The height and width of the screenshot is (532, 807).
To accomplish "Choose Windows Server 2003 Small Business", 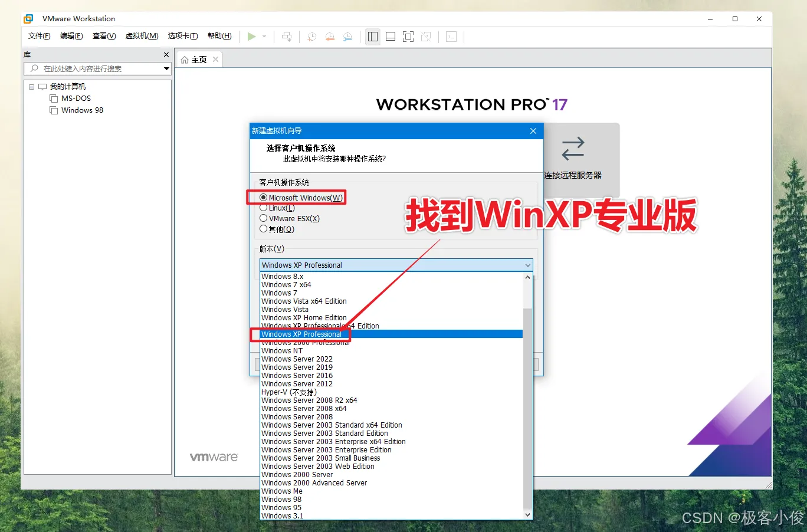I will click(392, 458).
